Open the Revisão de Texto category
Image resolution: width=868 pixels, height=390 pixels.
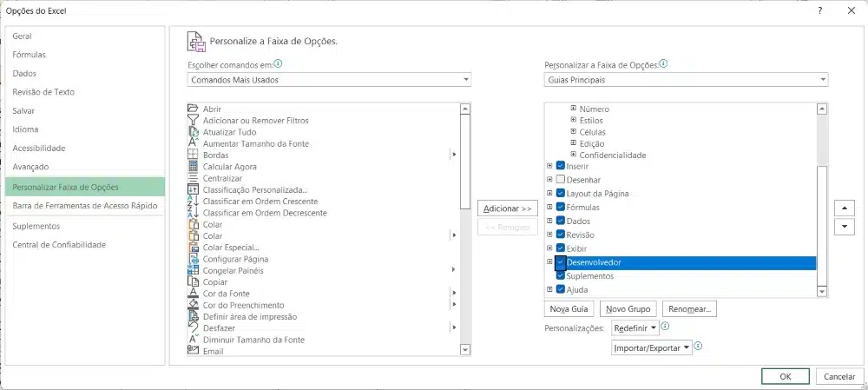tap(85, 92)
